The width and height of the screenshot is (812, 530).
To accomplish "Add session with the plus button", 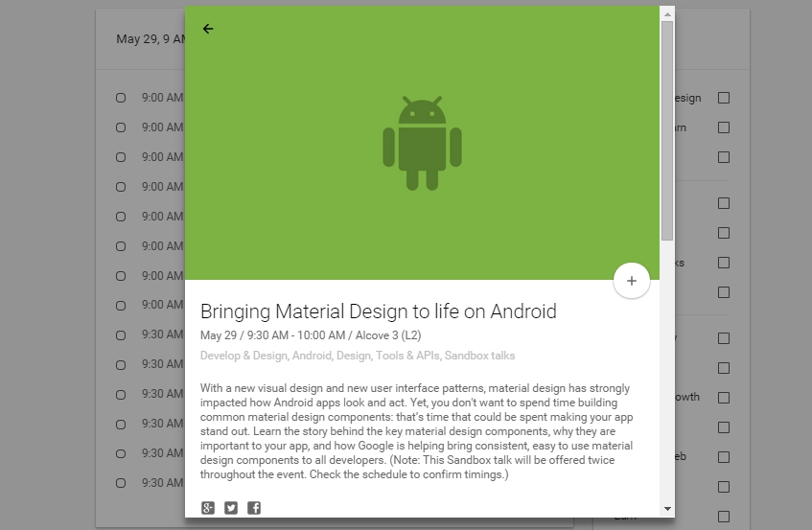I will pyautogui.click(x=631, y=281).
